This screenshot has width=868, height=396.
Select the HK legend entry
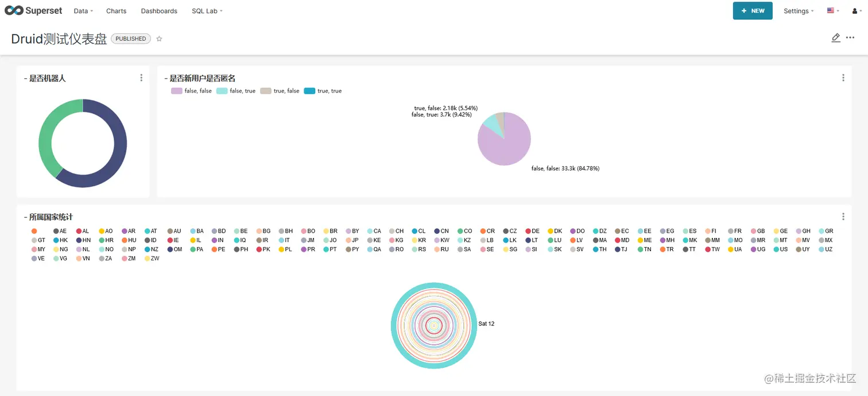(60, 240)
